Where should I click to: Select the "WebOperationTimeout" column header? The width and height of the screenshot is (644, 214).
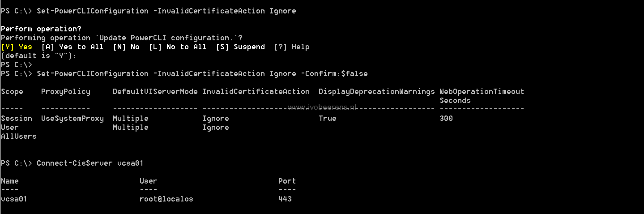pyautogui.click(x=482, y=91)
